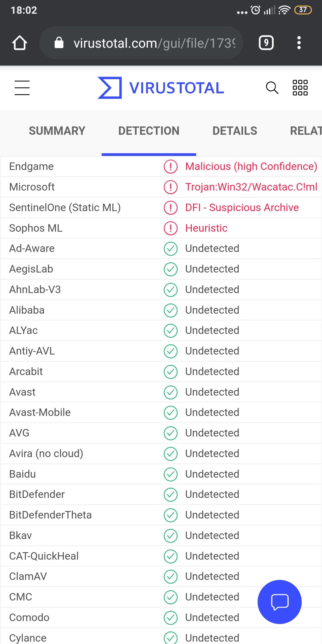Select the Sophos ML Heuristic result text
322x644 pixels.
click(206, 228)
